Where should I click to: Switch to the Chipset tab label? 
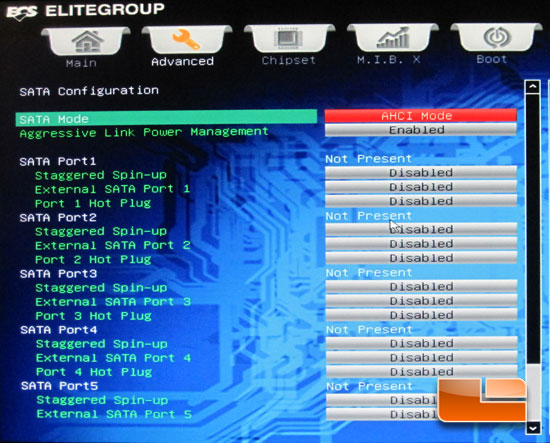click(x=289, y=60)
